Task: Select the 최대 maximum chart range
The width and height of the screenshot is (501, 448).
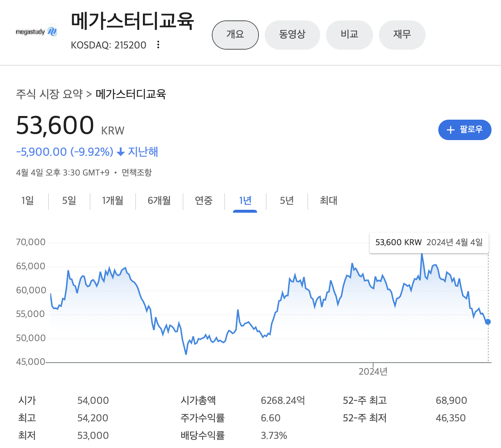Action: (328, 201)
